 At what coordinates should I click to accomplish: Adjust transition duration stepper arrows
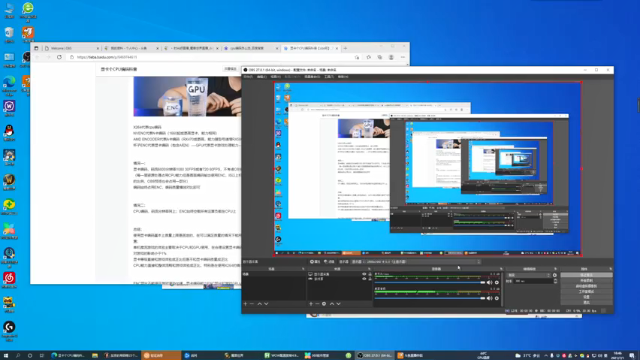coord(555,281)
